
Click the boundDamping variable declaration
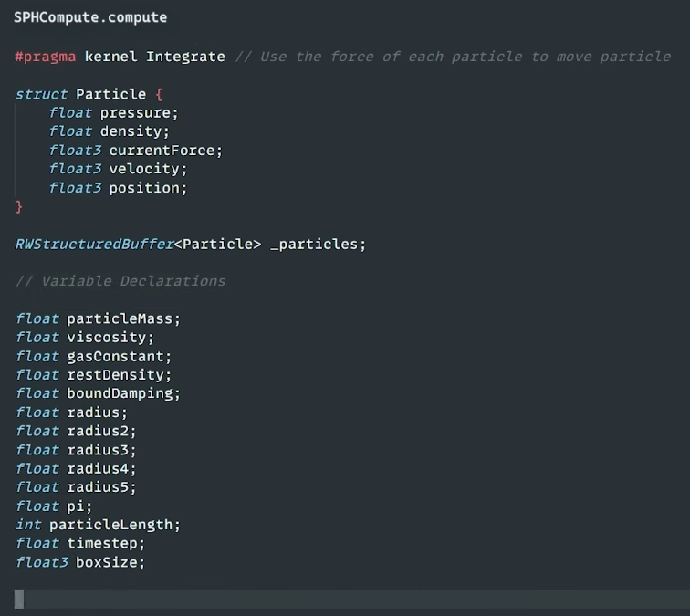coord(123,393)
